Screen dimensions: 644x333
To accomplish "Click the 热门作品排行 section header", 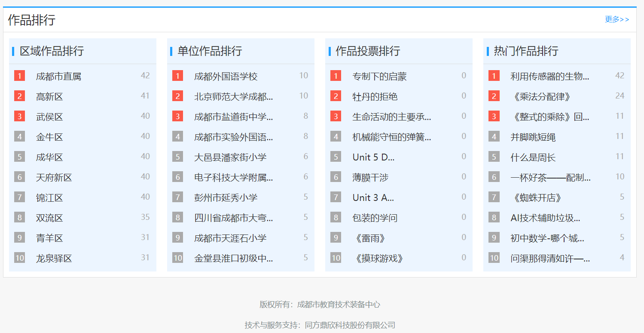I will [x=526, y=51].
